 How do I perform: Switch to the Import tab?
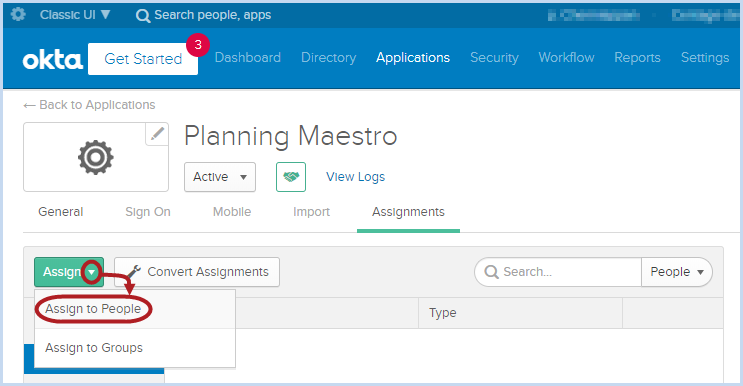point(311,212)
